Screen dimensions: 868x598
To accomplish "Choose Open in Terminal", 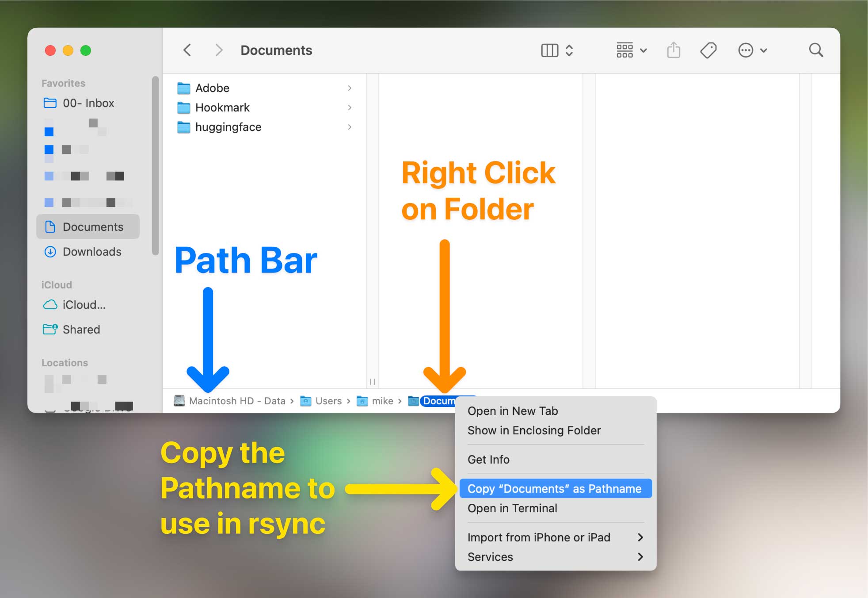I will tap(556, 508).
